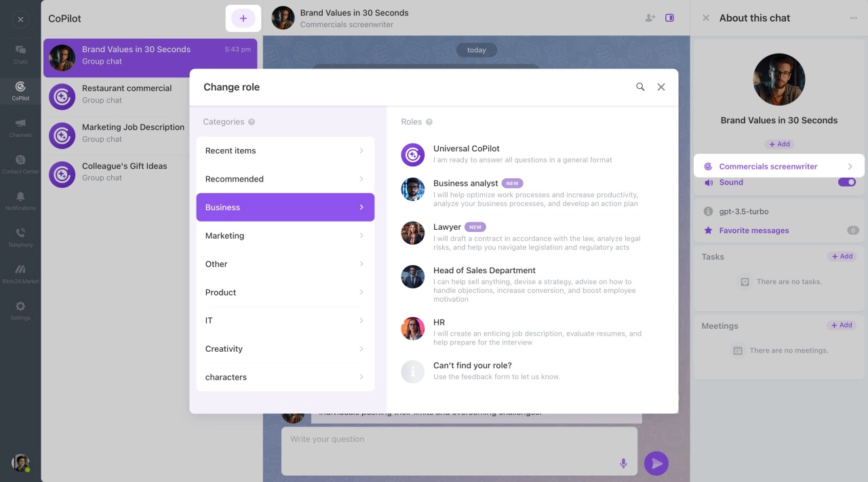
Task: Click the plus icon to create new CoPilot chat
Action: [x=243, y=18]
